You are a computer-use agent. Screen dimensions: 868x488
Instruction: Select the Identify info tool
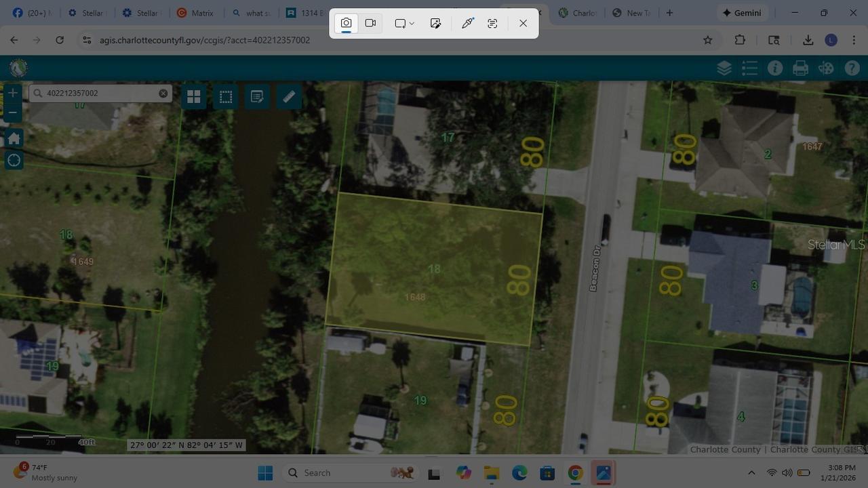[x=774, y=68]
